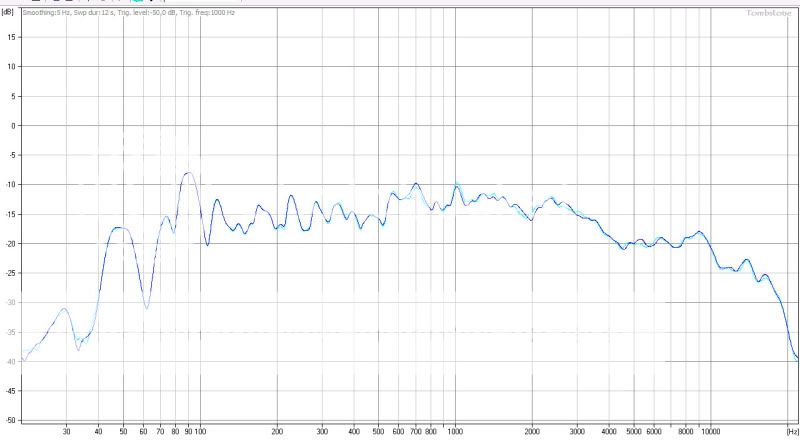Click the curve peak around 700 Hz
This screenshot has width=800, height=443.
(416, 185)
